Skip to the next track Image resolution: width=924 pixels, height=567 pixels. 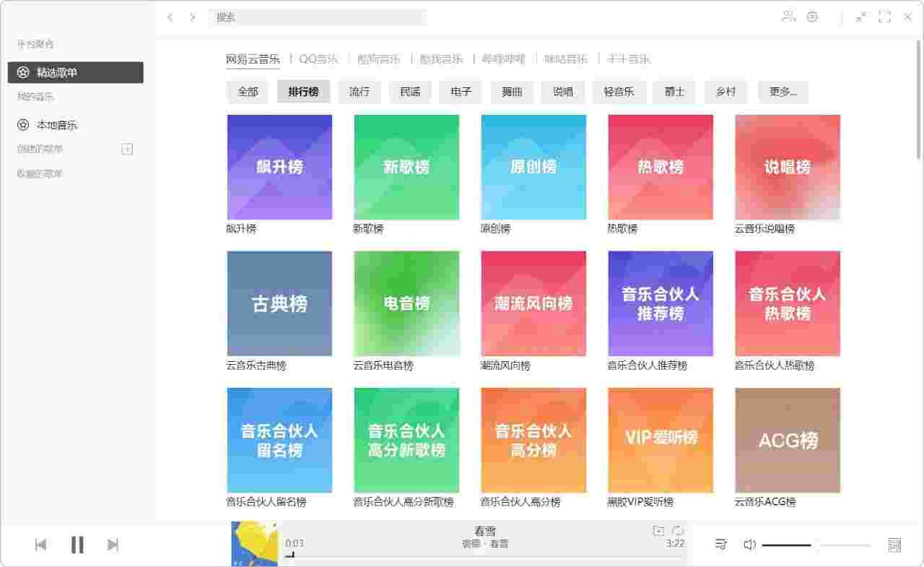pyautogui.click(x=113, y=545)
